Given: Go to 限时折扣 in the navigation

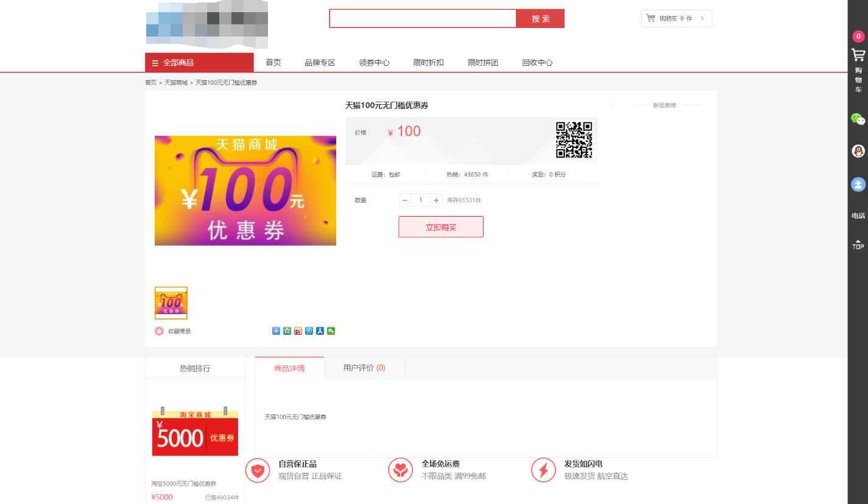Looking at the screenshot, I should (428, 62).
